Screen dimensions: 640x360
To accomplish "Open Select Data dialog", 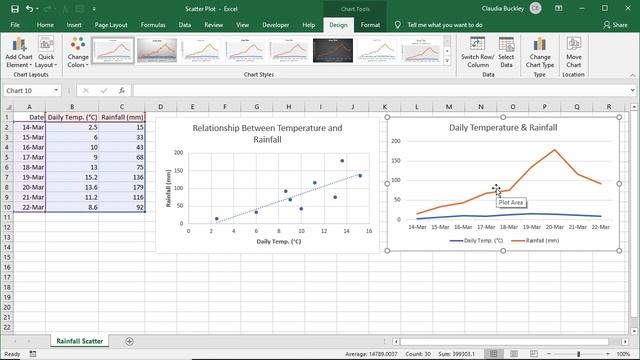I will [506, 53].
